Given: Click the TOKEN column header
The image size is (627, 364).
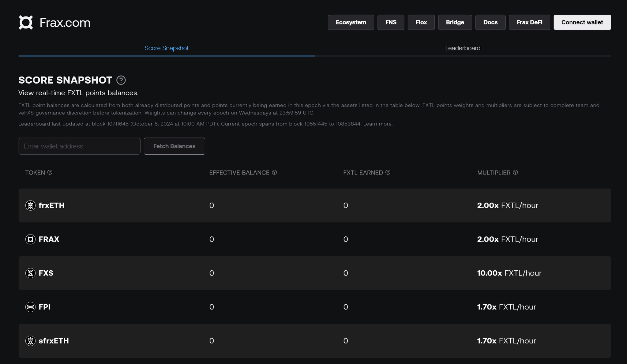Looking at the screenshot, I should tap(35, 173).
